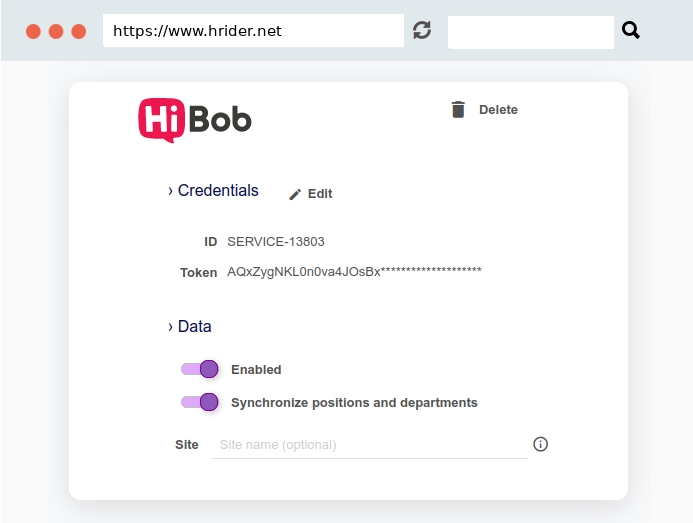Disable Synchronize positions and departments switch

click(200, 402)
